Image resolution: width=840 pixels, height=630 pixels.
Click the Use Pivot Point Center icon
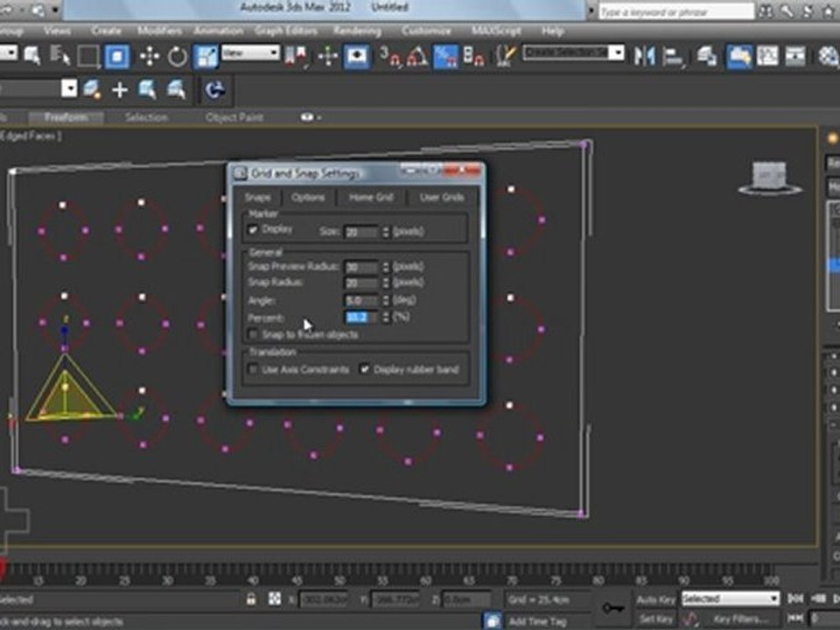[296, 56]
